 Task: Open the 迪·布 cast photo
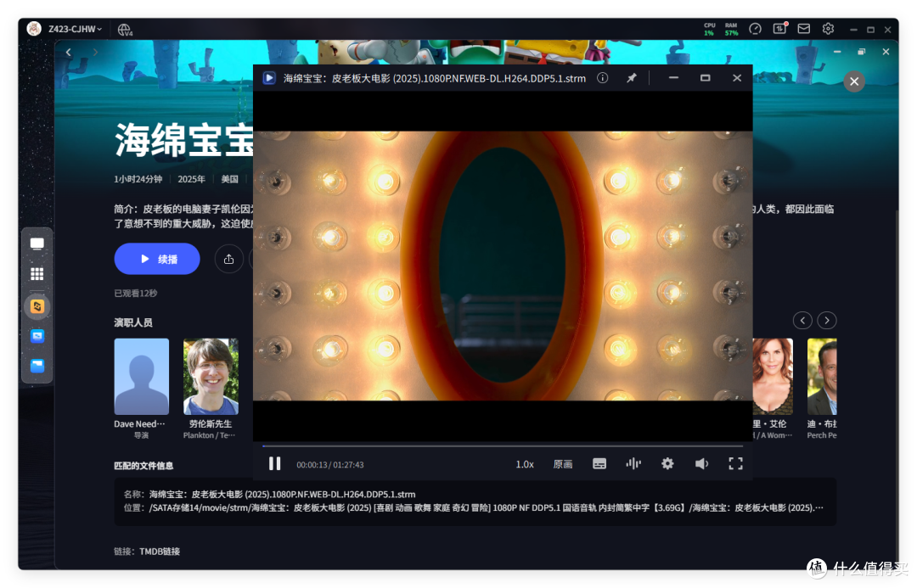point(822,377)
